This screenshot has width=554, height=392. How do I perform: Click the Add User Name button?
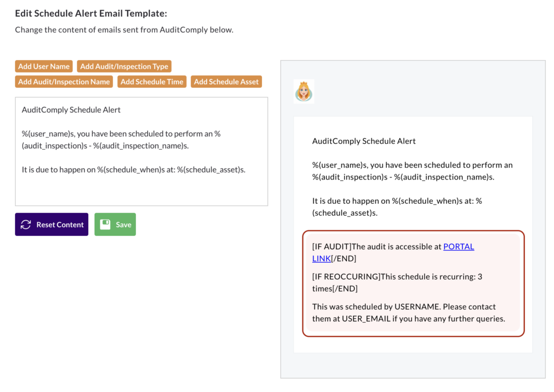pyautogui.click(x=44, y=67)
